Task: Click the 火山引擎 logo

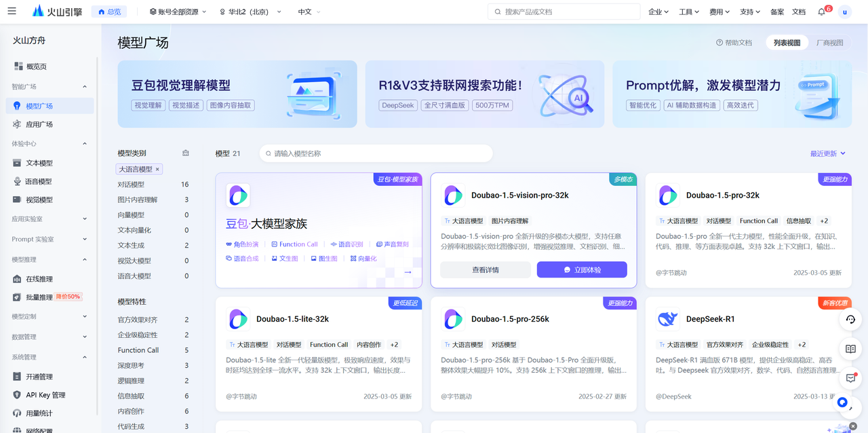Action: (x=58, y=12)
